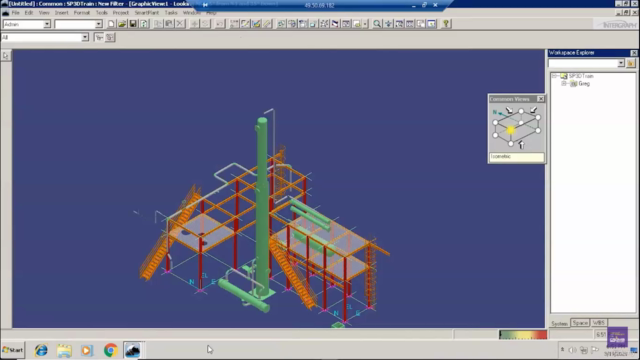Select isometric yellow corner in Common Views cube
Screen dimensions: 640x360
coord(511,130)
